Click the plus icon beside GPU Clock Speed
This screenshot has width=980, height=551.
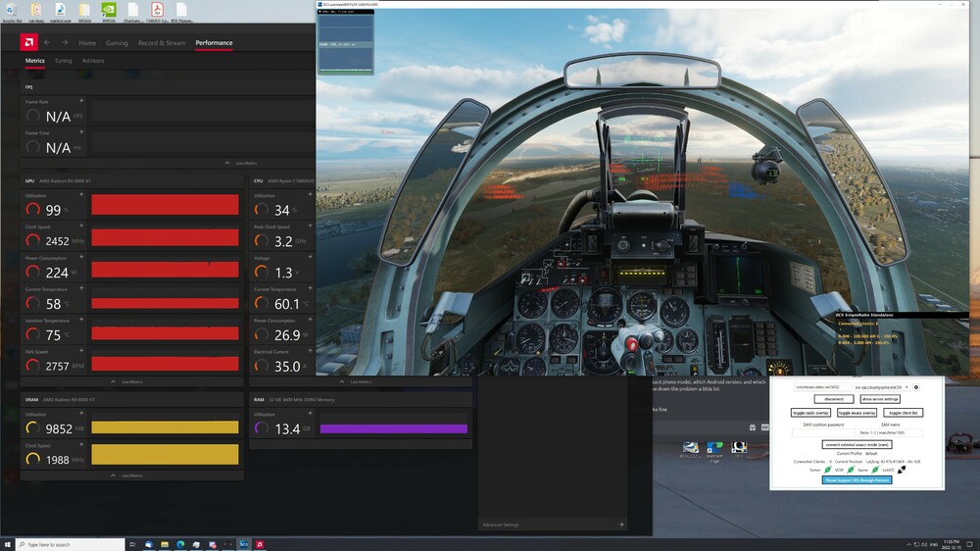click(81, 225)
